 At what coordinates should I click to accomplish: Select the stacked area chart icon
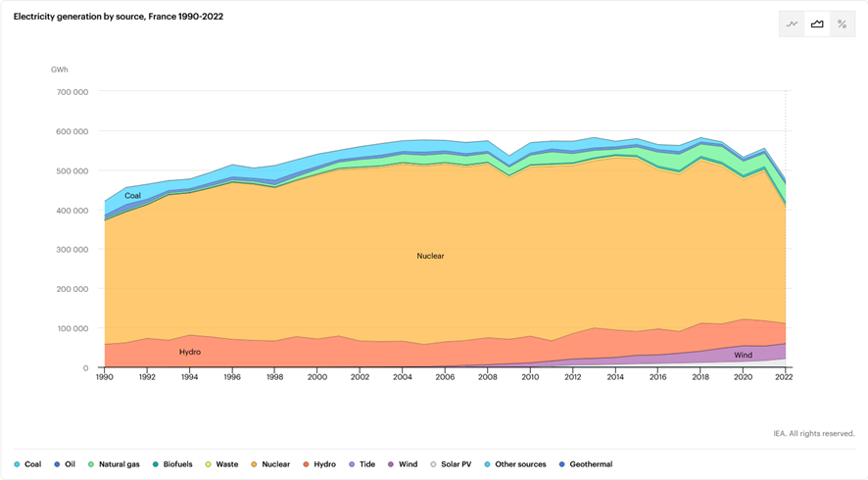pos(817,24)
